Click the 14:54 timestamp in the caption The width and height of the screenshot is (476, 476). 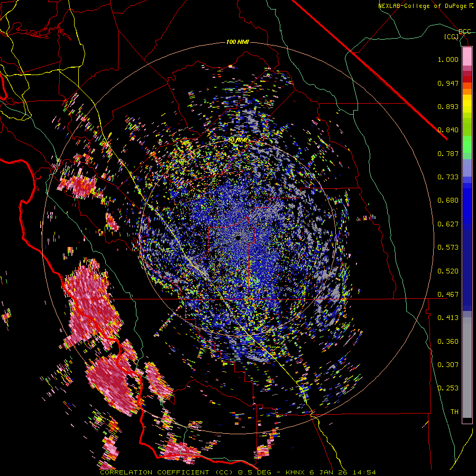pyautogui.click(x=364, y=472)
